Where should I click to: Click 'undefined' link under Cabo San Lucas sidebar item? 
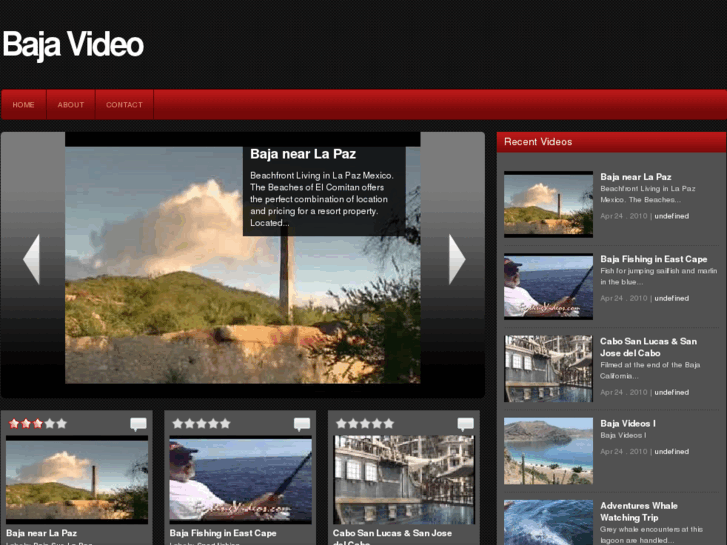[x=671, y=392]
